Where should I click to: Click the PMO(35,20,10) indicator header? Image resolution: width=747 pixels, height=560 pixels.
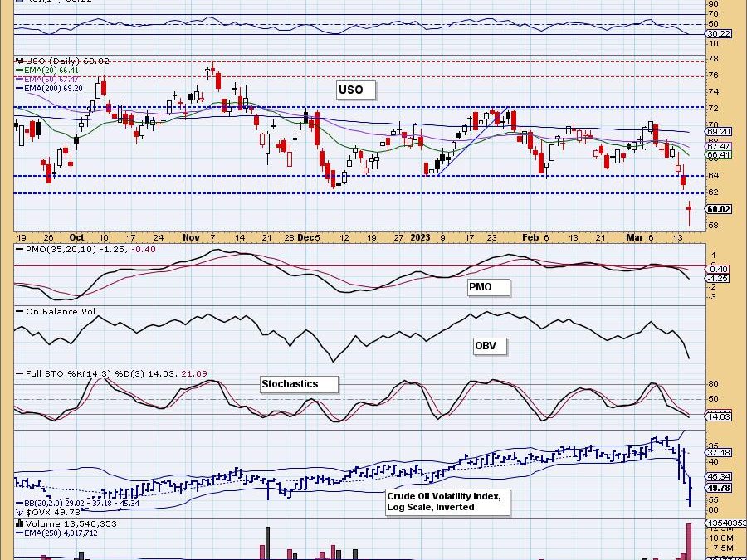[86, 249]
